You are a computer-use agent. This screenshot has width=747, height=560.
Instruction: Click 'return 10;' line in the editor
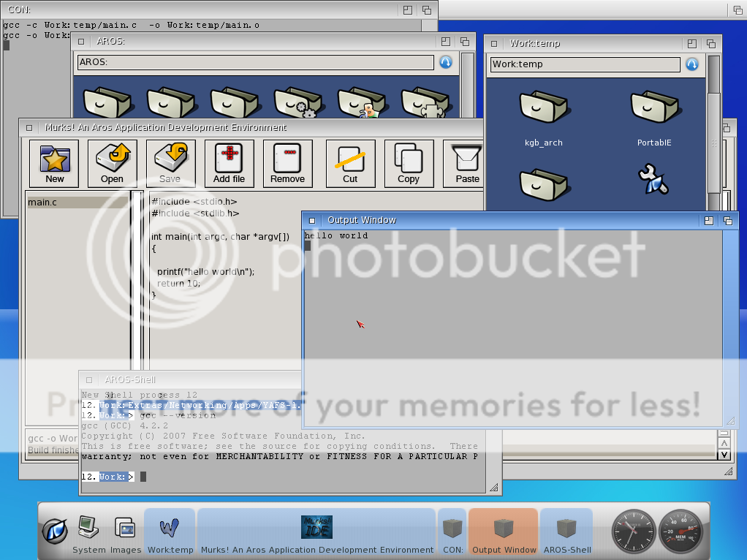(x=178, y=284)
